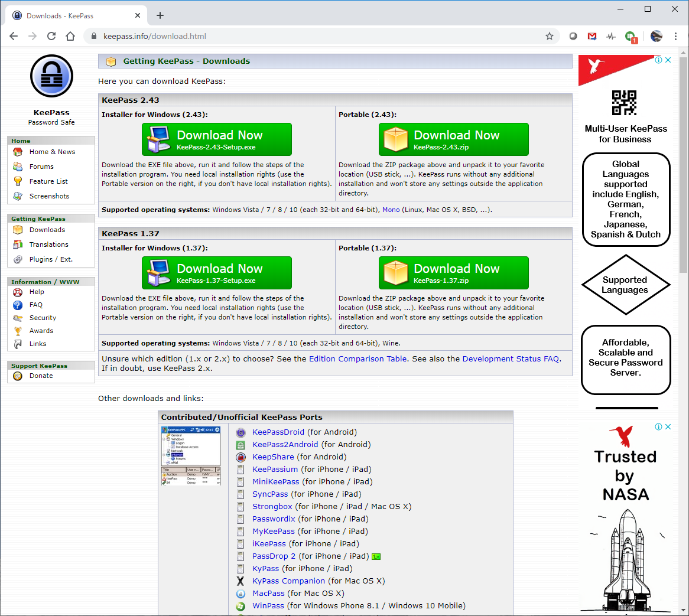Open the MiniKeePass link
The width and height of the screenshot is (689, 616).
tap(275, 482)
